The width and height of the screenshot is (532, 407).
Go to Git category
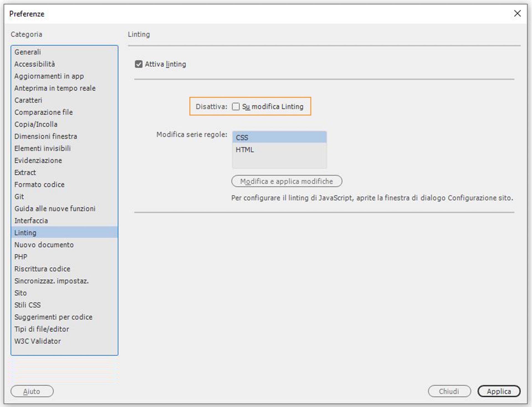(19, 197)
